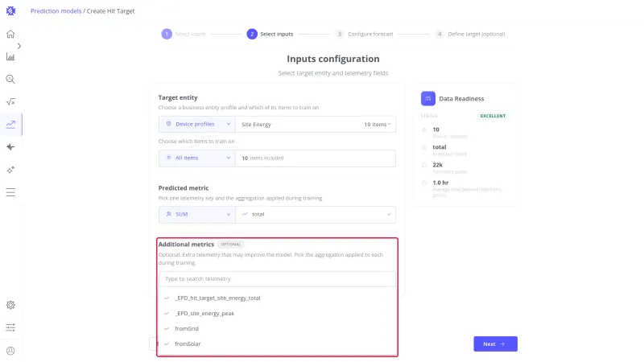Select fromGrid telemetry option
This screenshot has width=644, height=362.
pyautogui.click(x=277, y=329)
